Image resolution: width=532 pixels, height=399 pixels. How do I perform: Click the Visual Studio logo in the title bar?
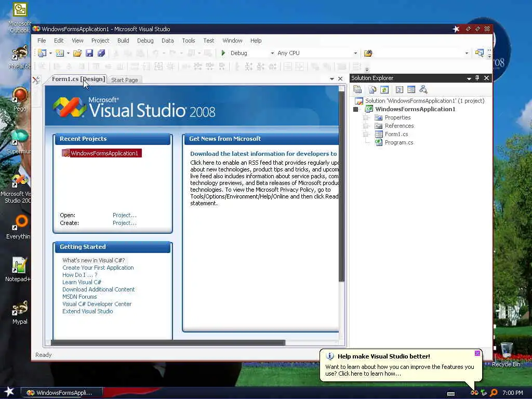point(36,29)
